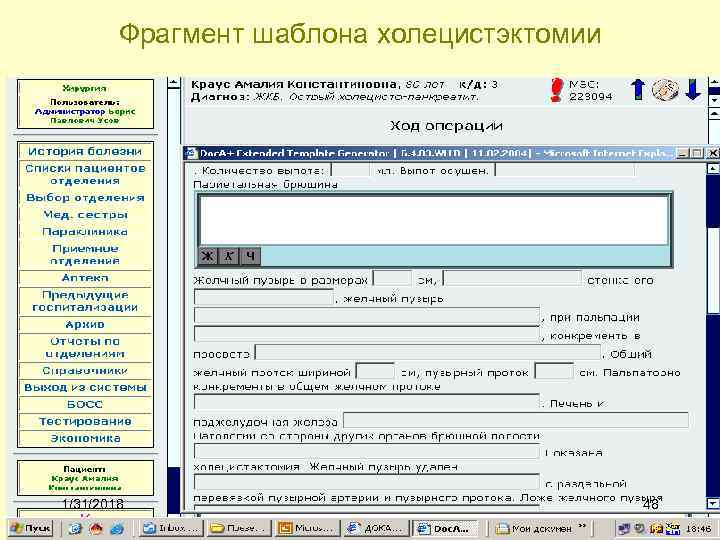
Task: Minimize the DocA+ Extended Template Generator window
Action: [x=682, y=153]
